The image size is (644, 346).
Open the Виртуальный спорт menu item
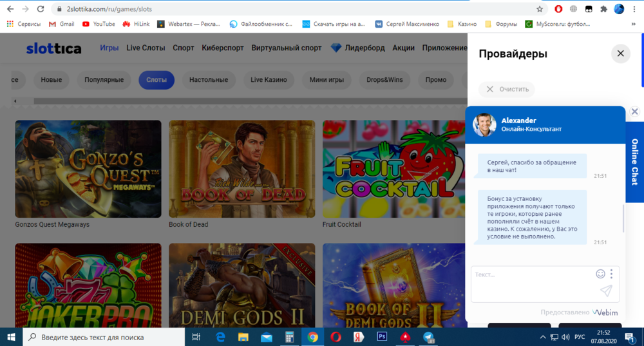pyautogui.click(x=287, y=48)
